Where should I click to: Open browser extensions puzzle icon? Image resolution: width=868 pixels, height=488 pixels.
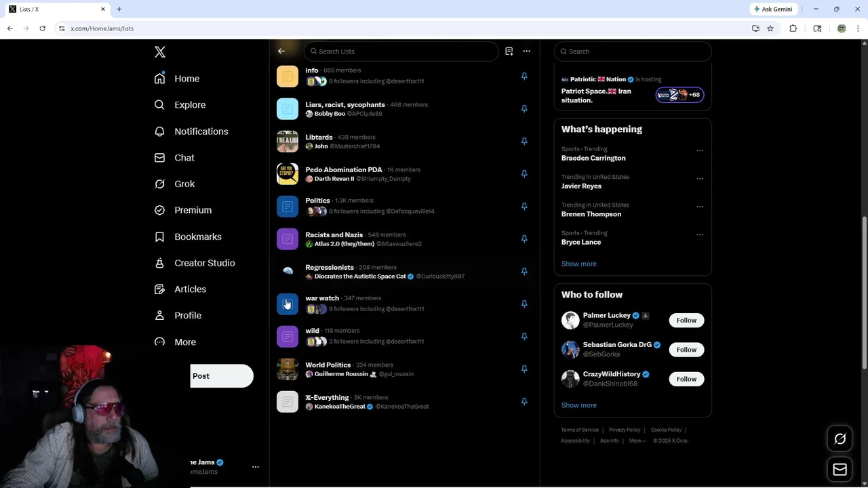tap(793, 28)
